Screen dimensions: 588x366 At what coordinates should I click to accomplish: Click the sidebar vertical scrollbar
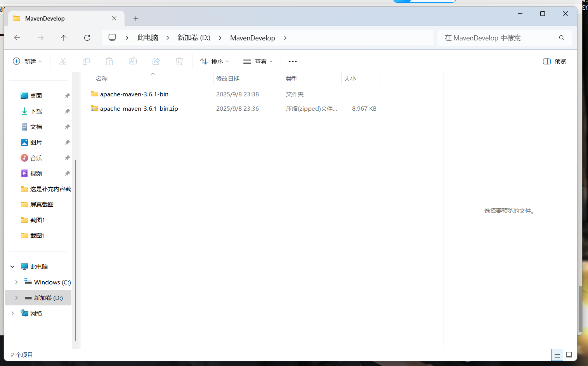coord(75,250)
